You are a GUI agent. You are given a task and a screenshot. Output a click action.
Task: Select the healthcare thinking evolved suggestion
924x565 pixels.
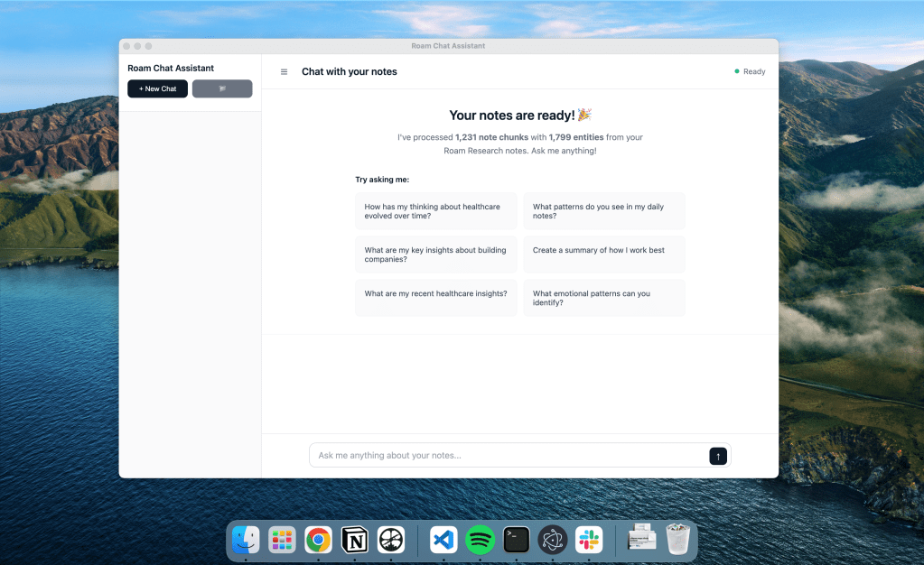tap(435, 211)
